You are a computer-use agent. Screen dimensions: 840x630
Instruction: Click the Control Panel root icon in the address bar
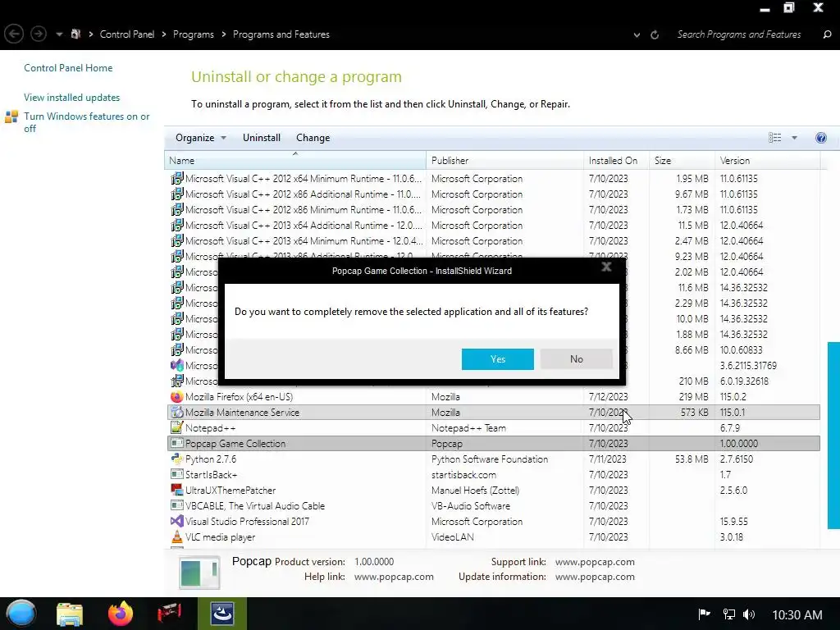(x=75, y=34)
